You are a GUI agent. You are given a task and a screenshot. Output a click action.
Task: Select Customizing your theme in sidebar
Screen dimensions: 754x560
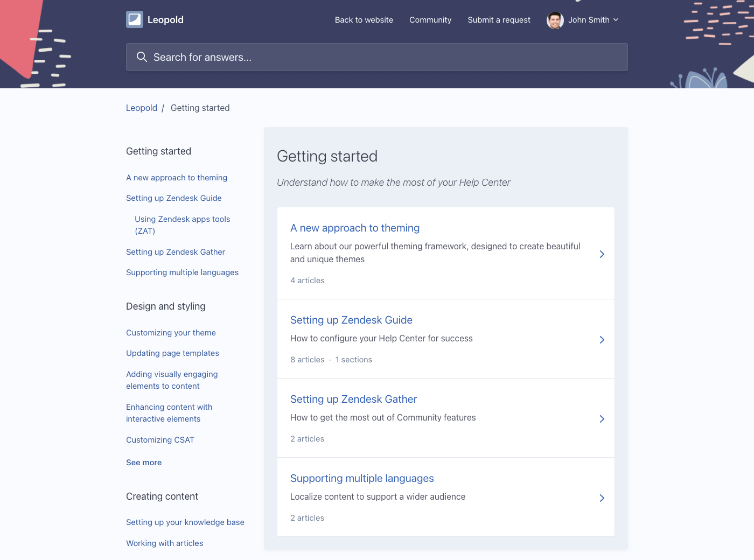(x=171, y=333)
